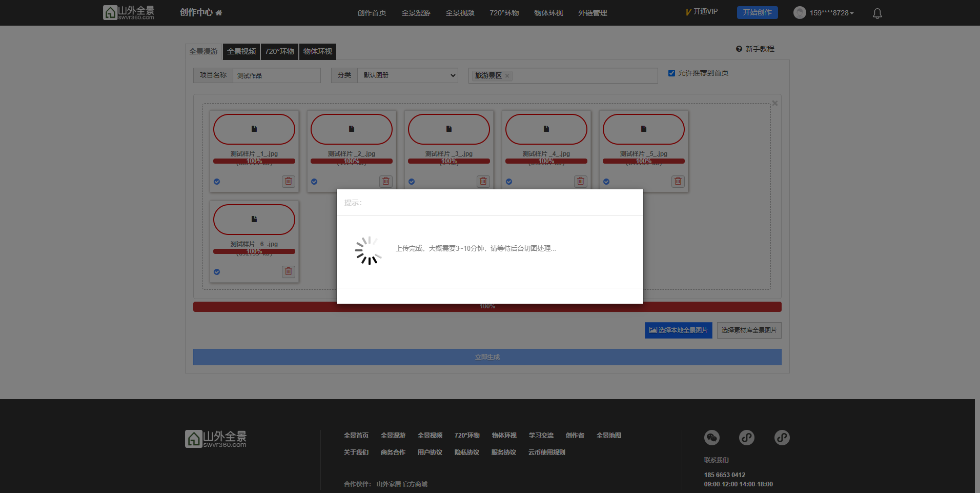The width and height of the screenshot is (980, 493).
Task: Open the 默认图册 category dropdown
Action: point(408,75)
